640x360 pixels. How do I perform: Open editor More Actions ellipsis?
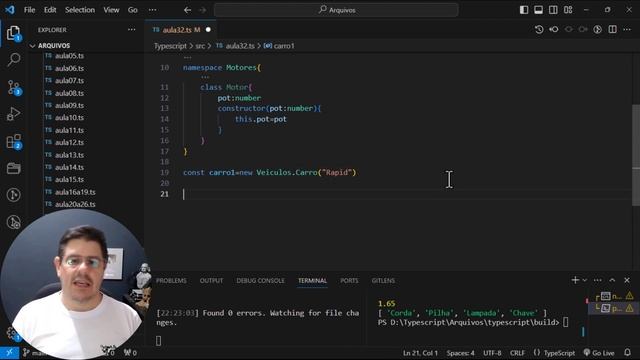(627, 29)
